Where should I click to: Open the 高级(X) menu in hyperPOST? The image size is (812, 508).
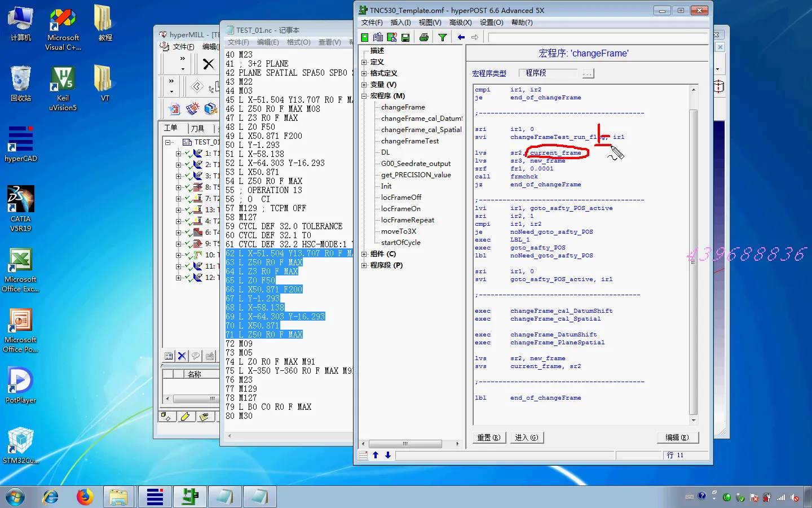coord(460,23)
